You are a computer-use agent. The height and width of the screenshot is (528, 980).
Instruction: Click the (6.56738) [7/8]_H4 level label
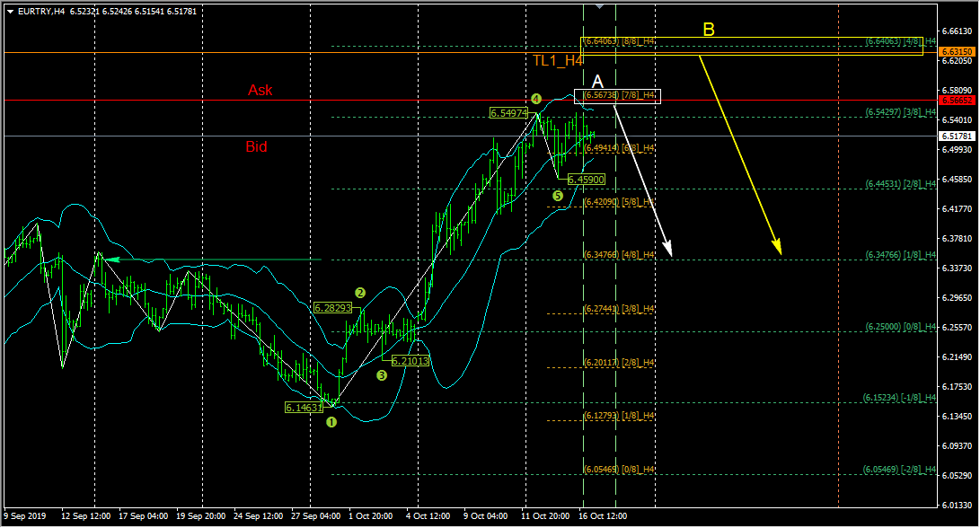(x=620, y=95)
